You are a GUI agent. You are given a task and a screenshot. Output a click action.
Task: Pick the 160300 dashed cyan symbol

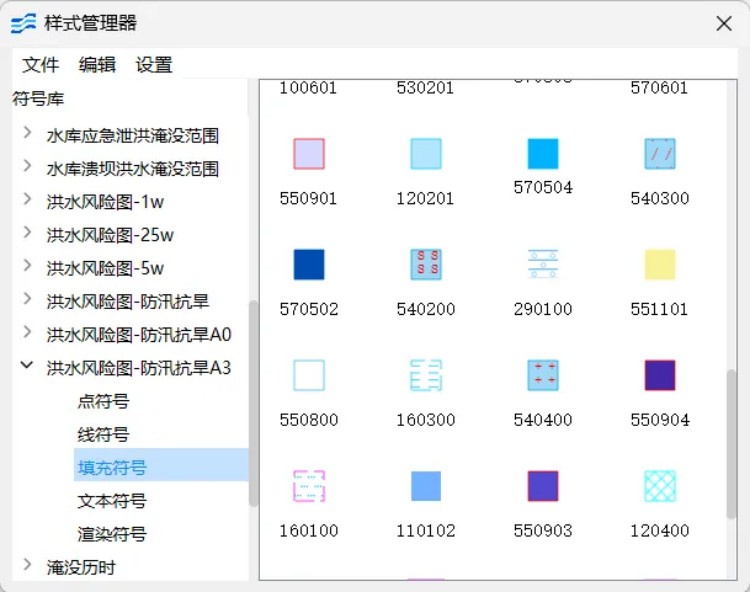tap(426, 375)
